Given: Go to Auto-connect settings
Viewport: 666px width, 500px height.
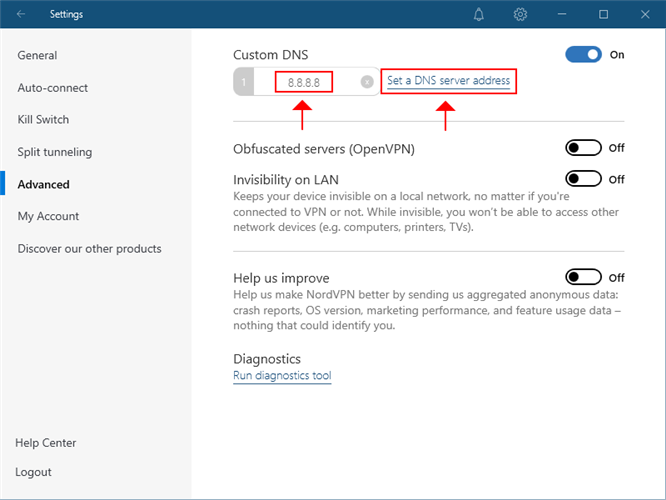Looking at the screenshot, I should click(53, 88).
